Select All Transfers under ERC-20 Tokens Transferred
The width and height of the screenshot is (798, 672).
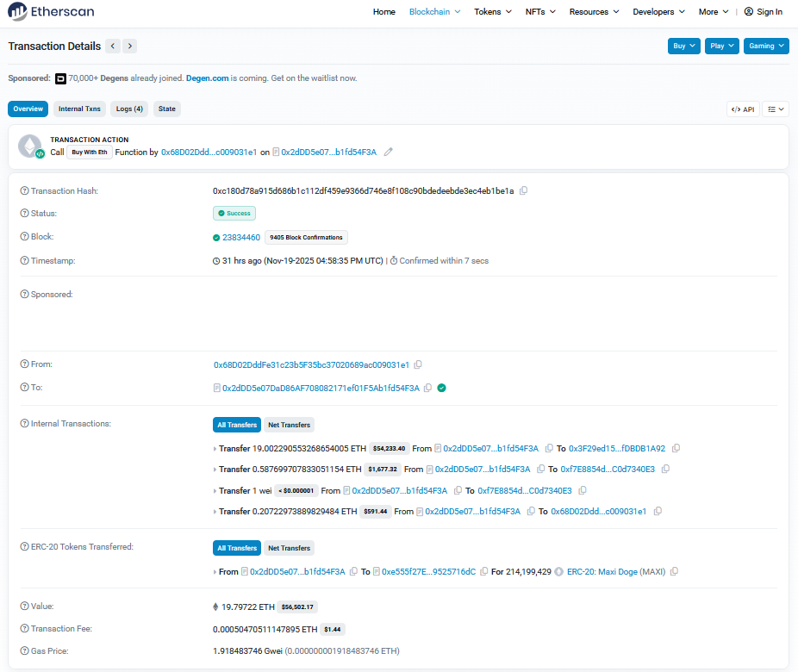click(x=237, y=548)
